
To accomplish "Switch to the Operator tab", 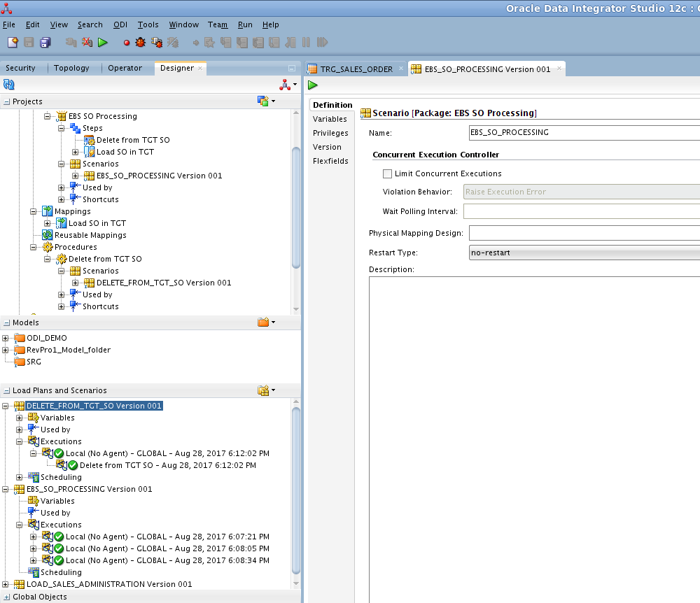I will pos(125,69).
